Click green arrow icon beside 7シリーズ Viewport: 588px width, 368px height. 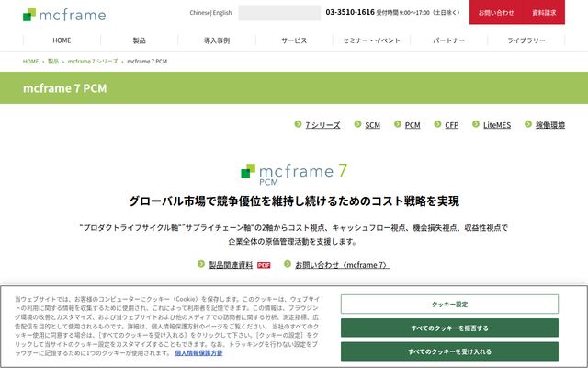298,124
